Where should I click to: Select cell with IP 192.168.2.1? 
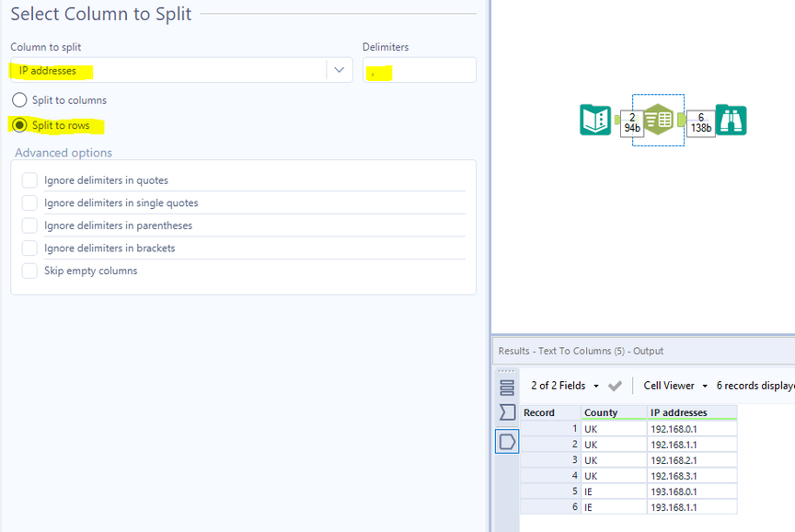pyautogui.click(x=692, y=460)
